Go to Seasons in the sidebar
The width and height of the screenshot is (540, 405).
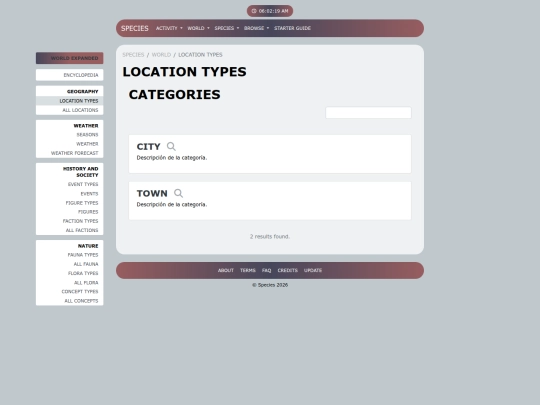(x=87, y=135)
